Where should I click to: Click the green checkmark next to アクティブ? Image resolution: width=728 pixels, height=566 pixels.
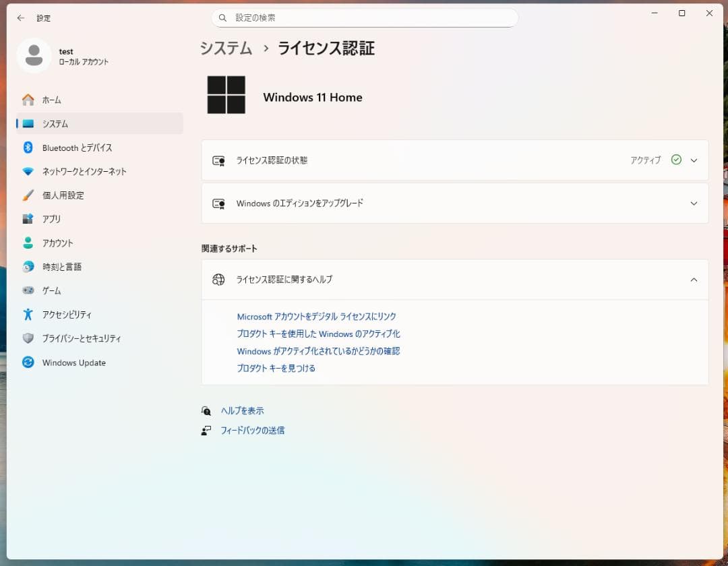click(675, 160)
